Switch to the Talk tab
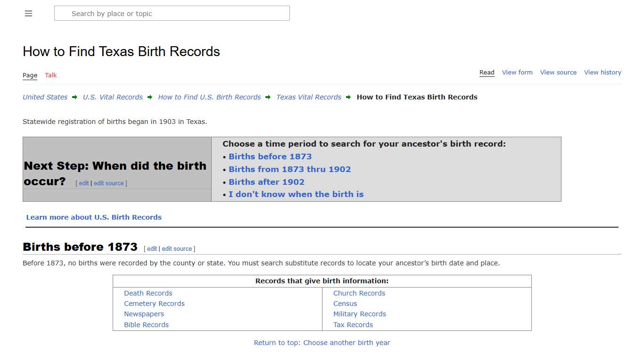 50,75
